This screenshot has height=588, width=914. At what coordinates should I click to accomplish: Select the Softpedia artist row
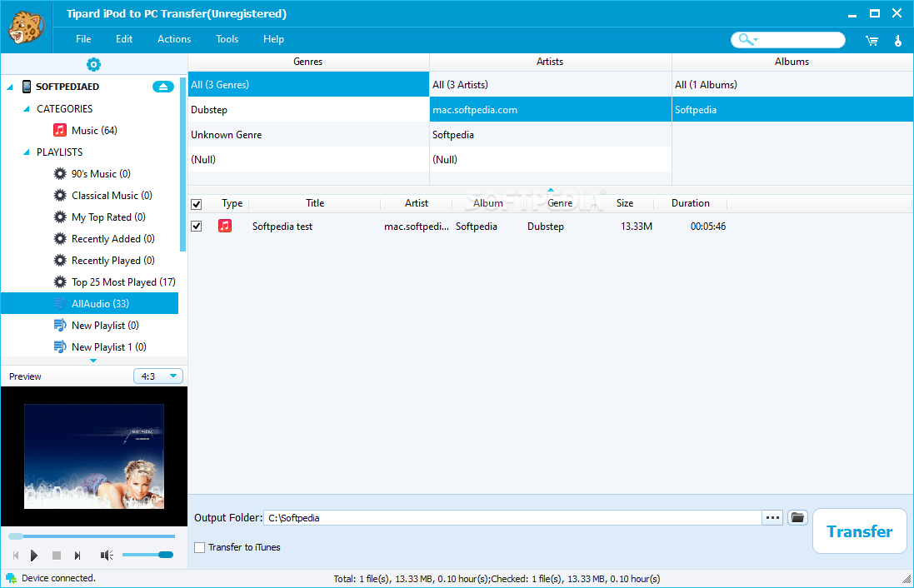click(x=550, y=135)
